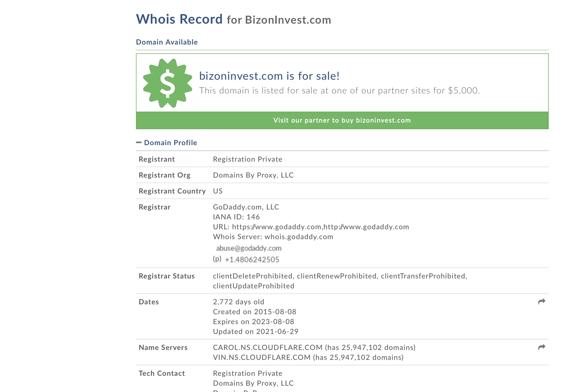Open the 'bizoninvest.com is for sale!' heading

[x=269, y=76]
